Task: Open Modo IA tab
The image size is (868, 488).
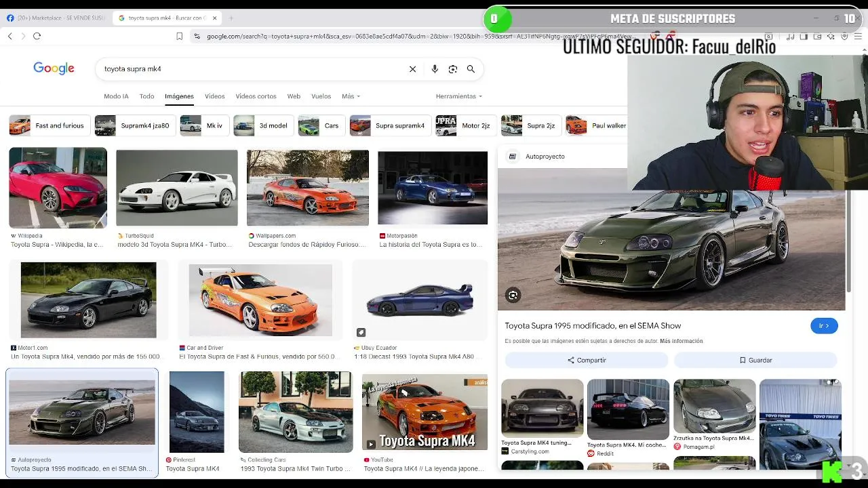Action: click(x=116, y=96)
